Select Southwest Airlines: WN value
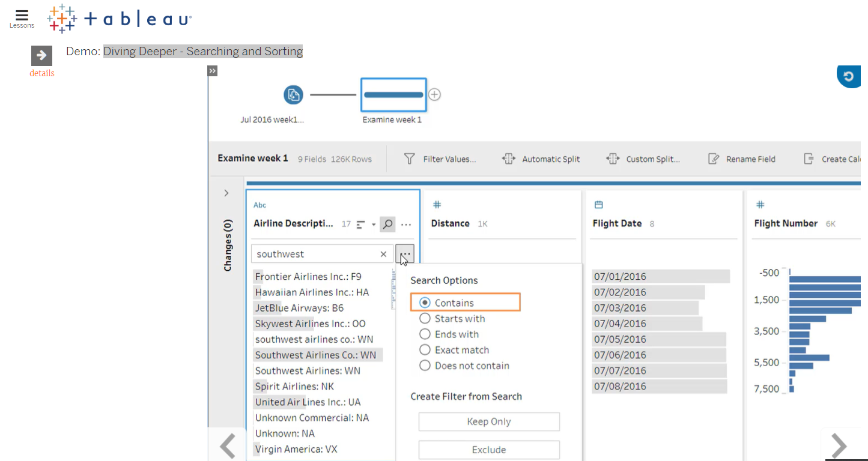The height and width of the screenshot is (461, 868). [x=308, y=370]
